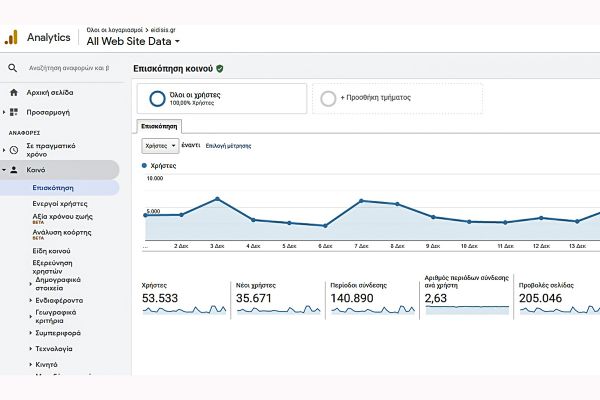Open Ενεργοί χρήστες in the sidebar

pyautogui.click(x=61, y=203)
